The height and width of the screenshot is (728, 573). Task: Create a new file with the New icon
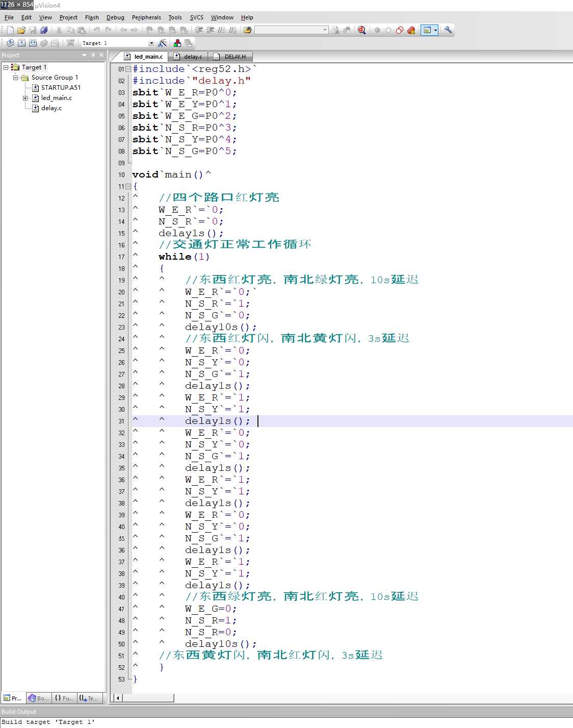point(10,30)
